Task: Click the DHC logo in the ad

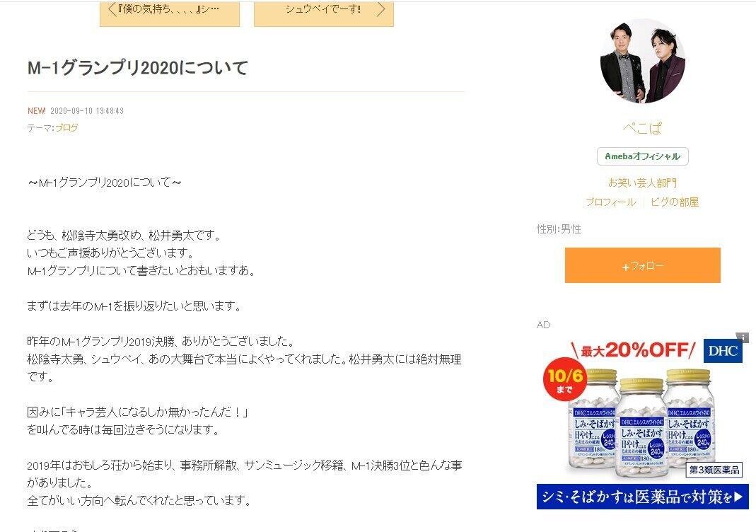Action: point(723,351)
